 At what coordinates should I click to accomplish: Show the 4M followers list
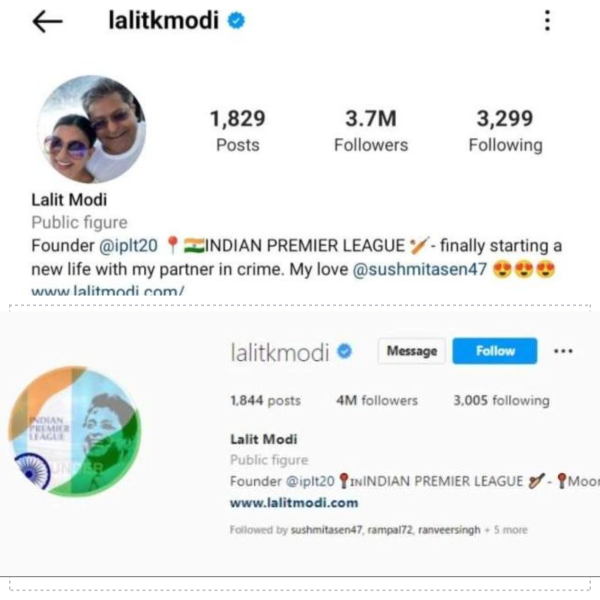point(377,401)
